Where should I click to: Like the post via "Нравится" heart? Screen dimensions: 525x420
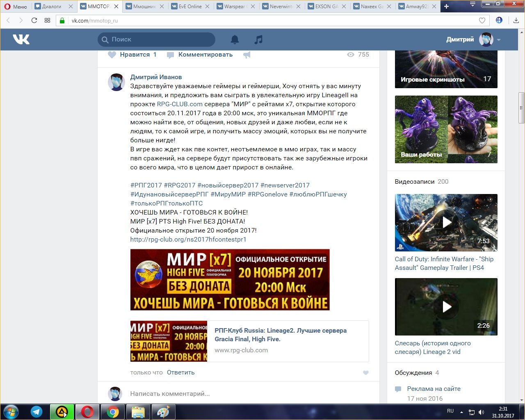tap(132, 55)
